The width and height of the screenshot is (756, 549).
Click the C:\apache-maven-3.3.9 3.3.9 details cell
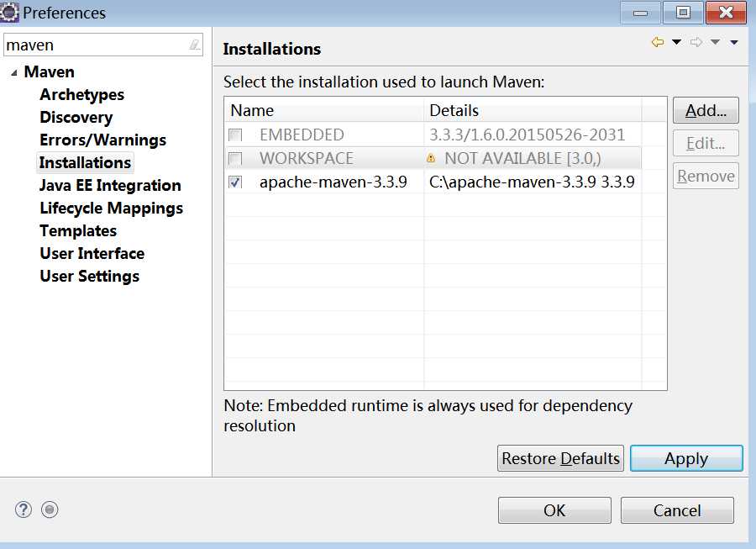point(532,182)
